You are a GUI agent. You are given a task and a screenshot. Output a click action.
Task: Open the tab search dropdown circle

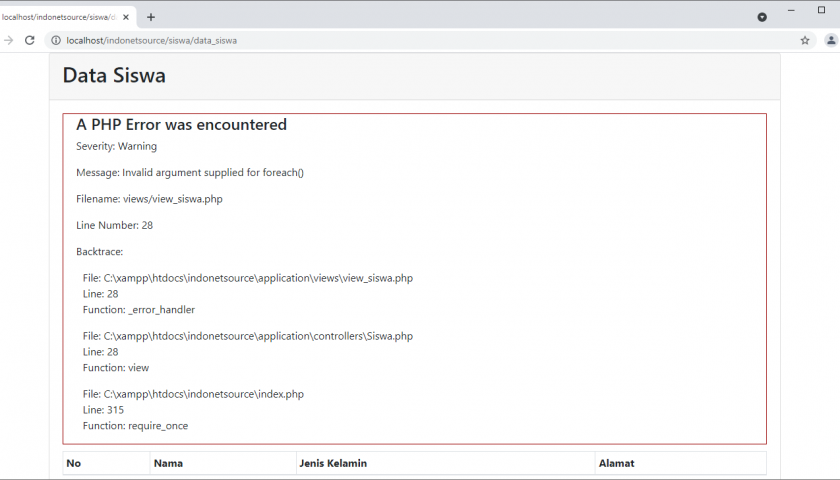click(762, 17)
